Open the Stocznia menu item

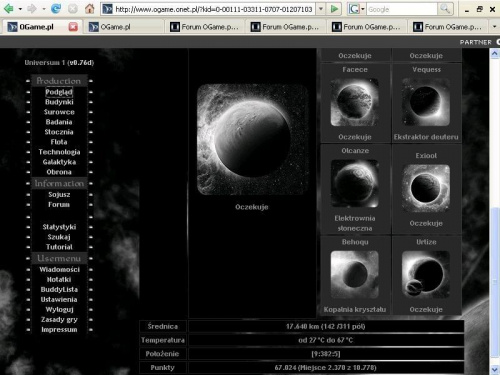pyautogui.click(x=59, y=132)
